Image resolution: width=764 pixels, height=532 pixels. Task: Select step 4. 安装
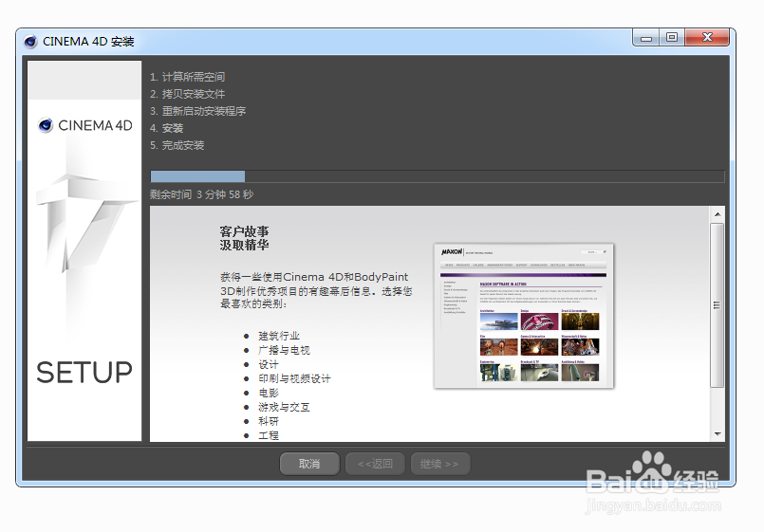tap(167, 128)
